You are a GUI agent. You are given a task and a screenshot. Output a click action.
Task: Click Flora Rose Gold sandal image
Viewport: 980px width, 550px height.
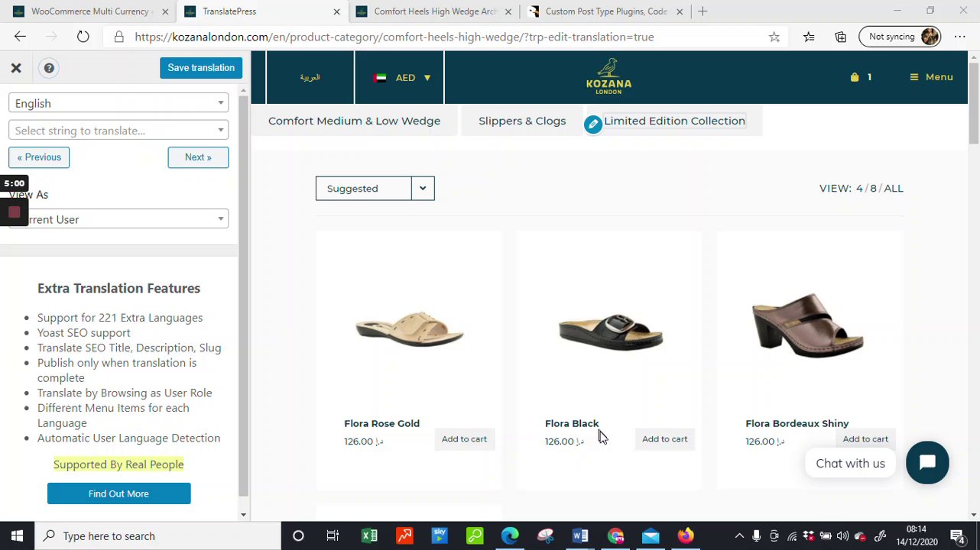[409, 328]
